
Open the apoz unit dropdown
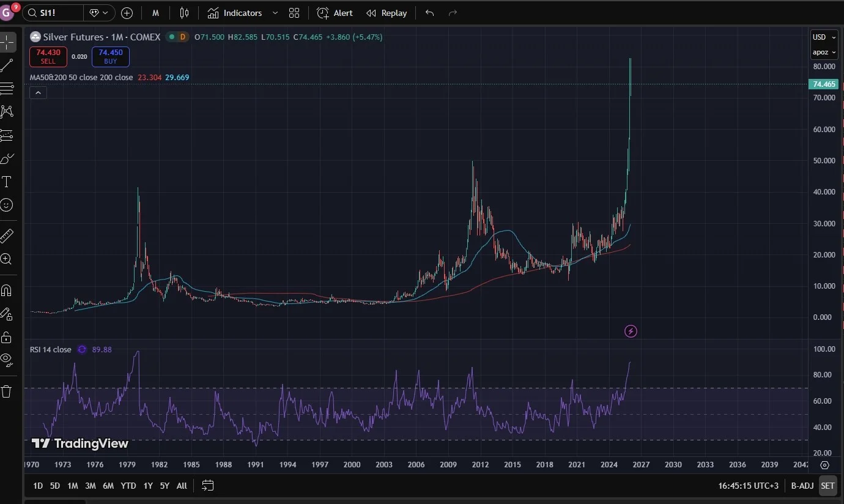(x=824, y=52)
